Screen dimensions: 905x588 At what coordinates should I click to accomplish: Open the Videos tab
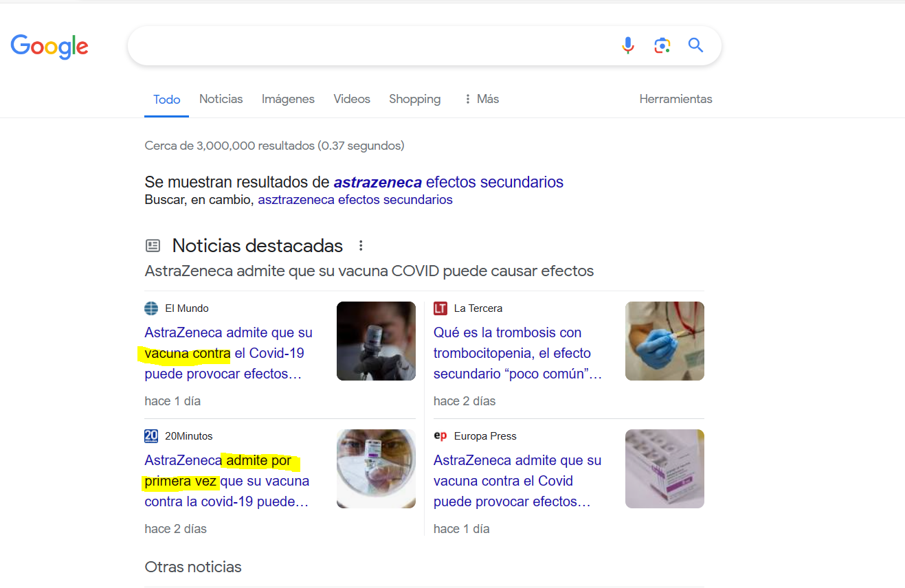click(352, 99)
